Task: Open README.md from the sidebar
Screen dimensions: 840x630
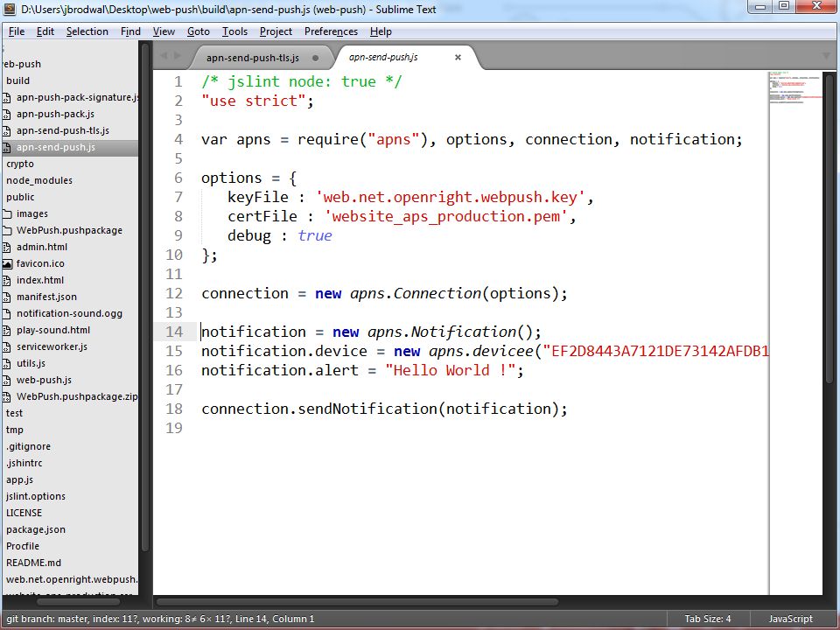Action: tap(34, 563)
